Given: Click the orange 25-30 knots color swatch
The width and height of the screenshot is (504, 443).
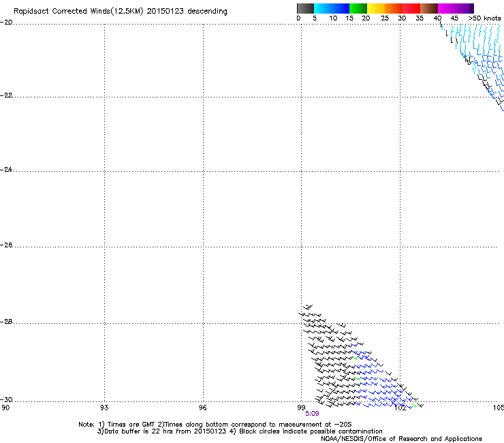Looking at the screenshot, I should [x=394, y=8].
